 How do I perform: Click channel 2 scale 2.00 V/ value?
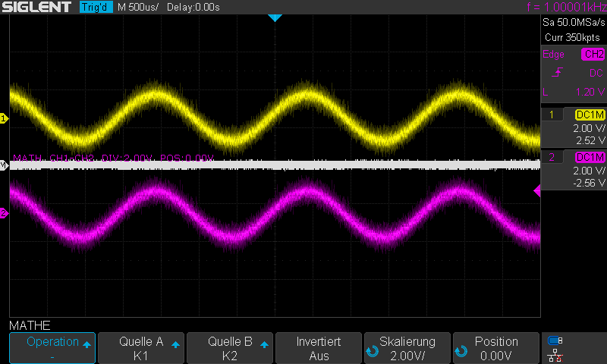(589, 171)
